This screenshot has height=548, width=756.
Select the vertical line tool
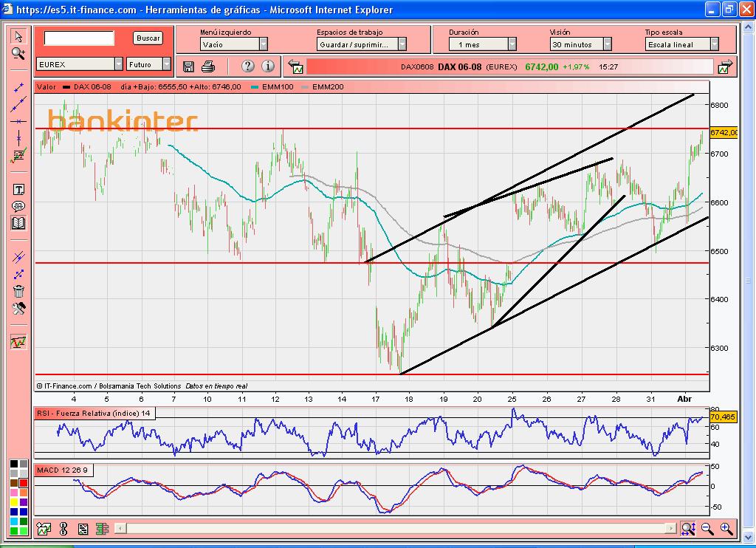(18, 138)
